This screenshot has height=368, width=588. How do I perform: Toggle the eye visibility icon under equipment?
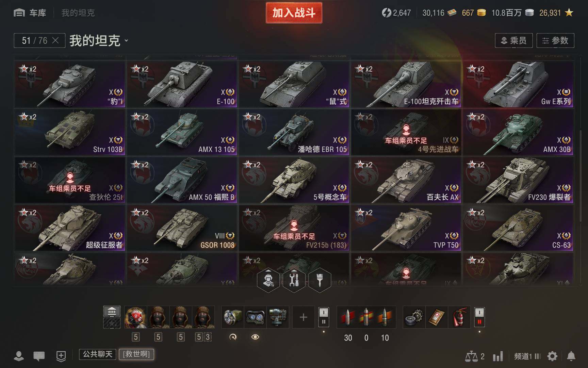[255, 337]
